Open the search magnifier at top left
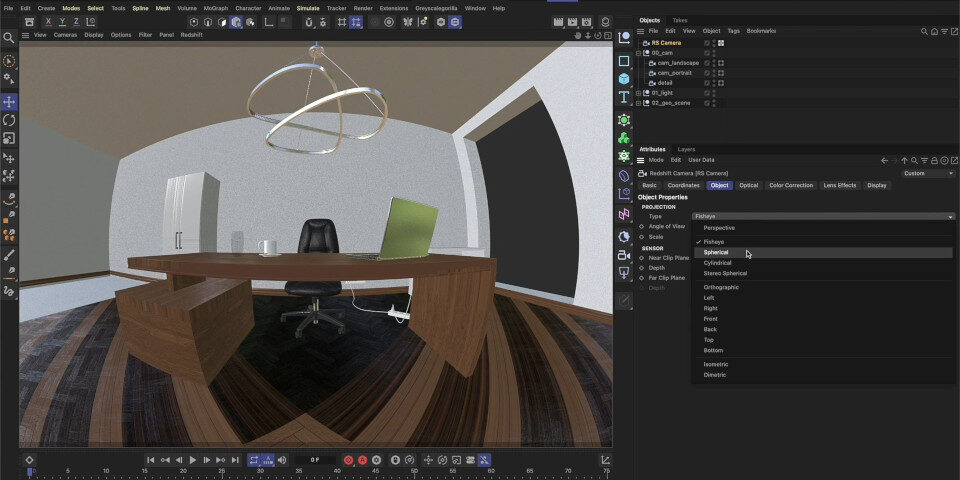960x480 pixels. [9, 38]
